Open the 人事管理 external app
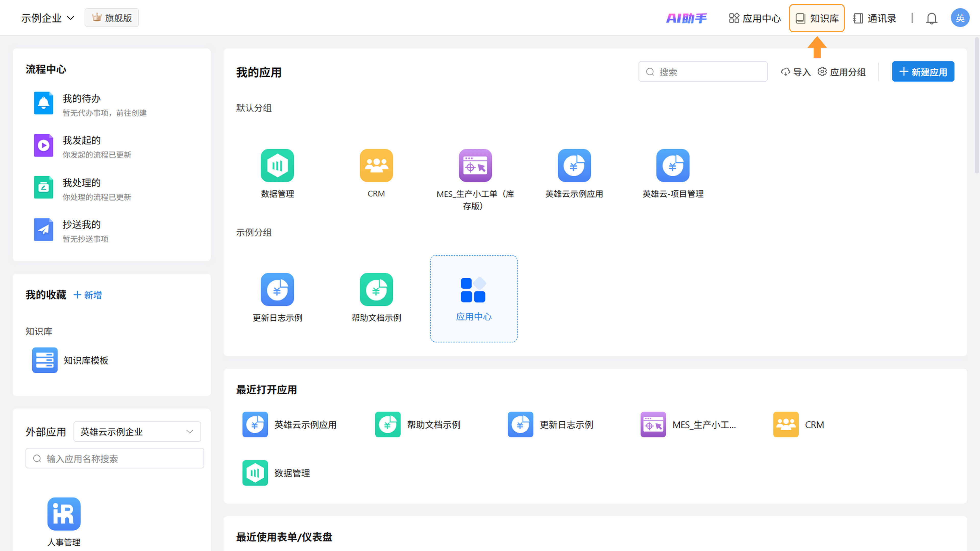 [64, 514]
